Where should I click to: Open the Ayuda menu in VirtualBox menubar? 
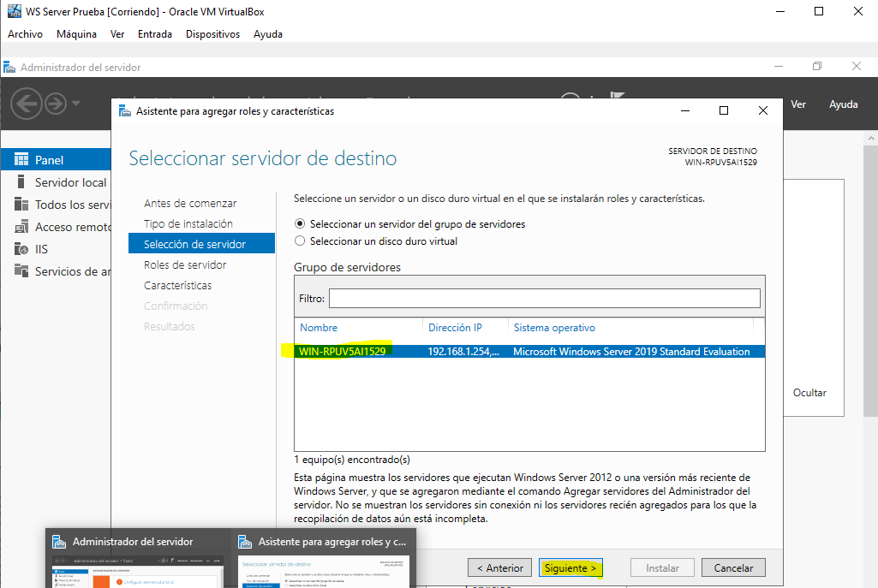267,34
